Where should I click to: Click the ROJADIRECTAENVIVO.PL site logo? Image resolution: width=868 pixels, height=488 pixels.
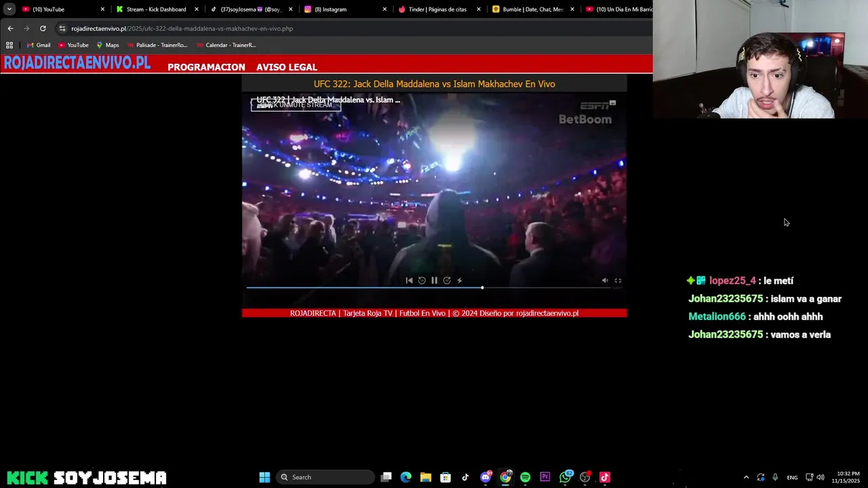[x=77, y=63]
